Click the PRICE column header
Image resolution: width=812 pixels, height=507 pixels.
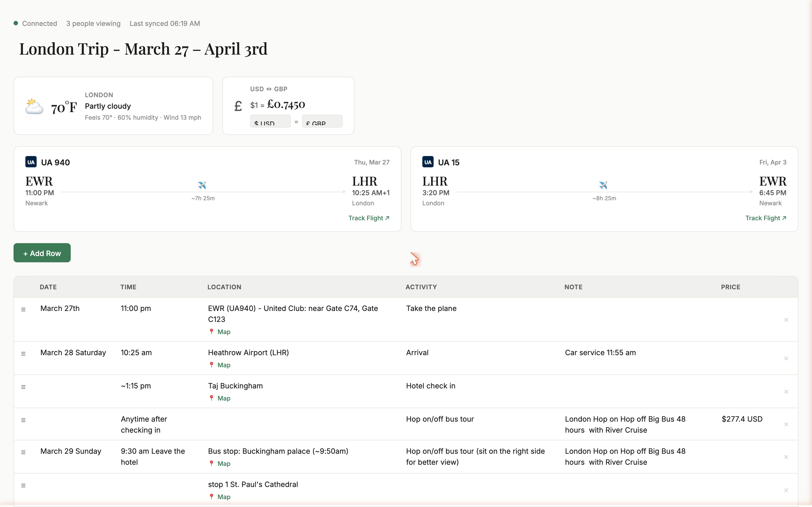pyautogui.click(x=731, y=287)
